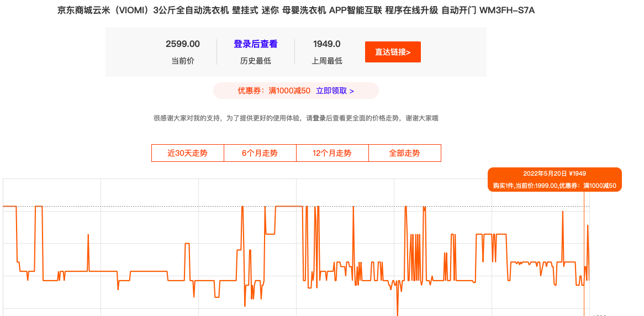Claim coupon via 立即领取 link
This screenshot has width=644, height=316.
[335, 91]
